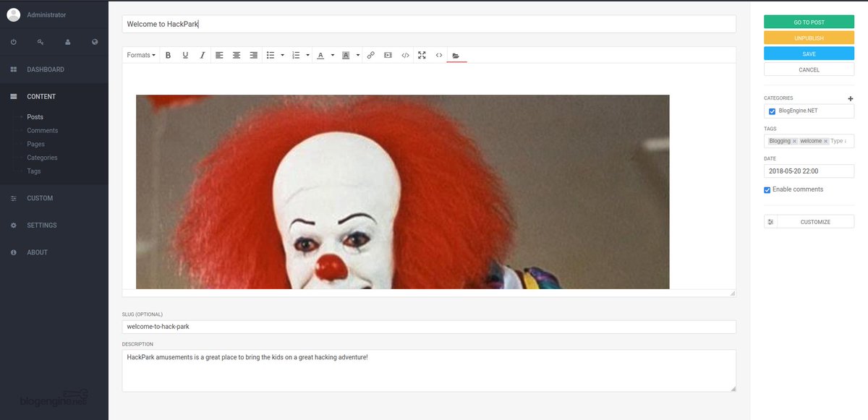
Task: Click the post title input field
Action: tap(429, 24)
